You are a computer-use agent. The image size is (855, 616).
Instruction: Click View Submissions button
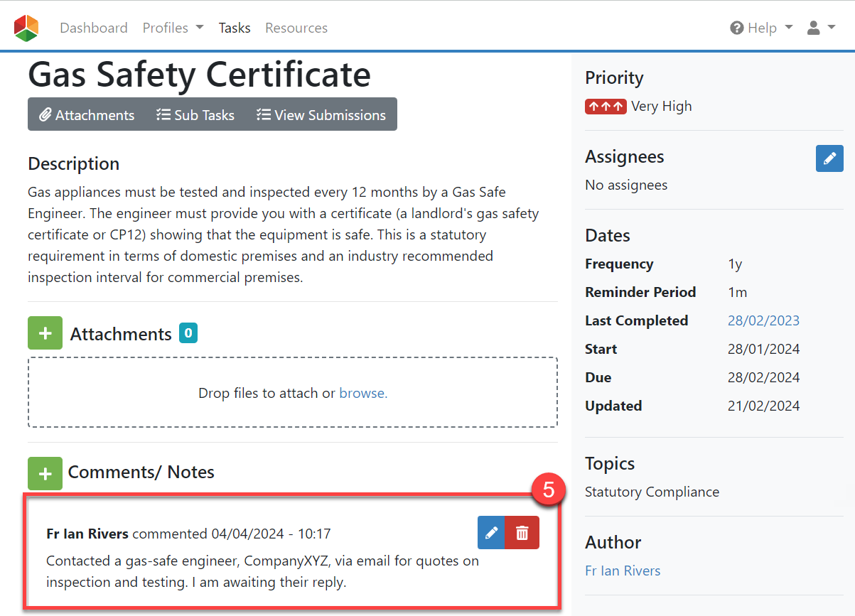point(321,115)
